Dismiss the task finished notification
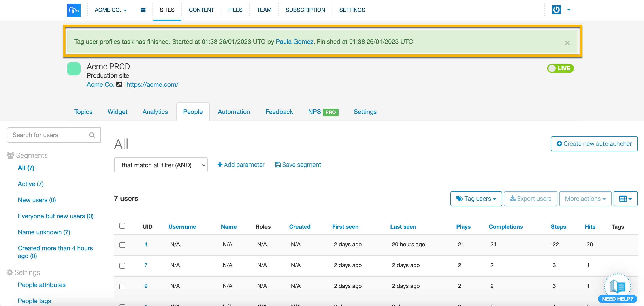 [x=567, y=43]
